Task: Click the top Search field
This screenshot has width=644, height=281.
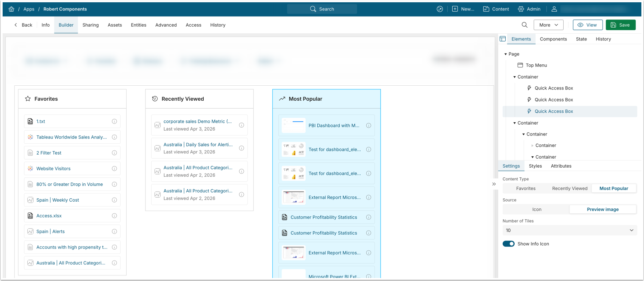Action: coord(322,9)
